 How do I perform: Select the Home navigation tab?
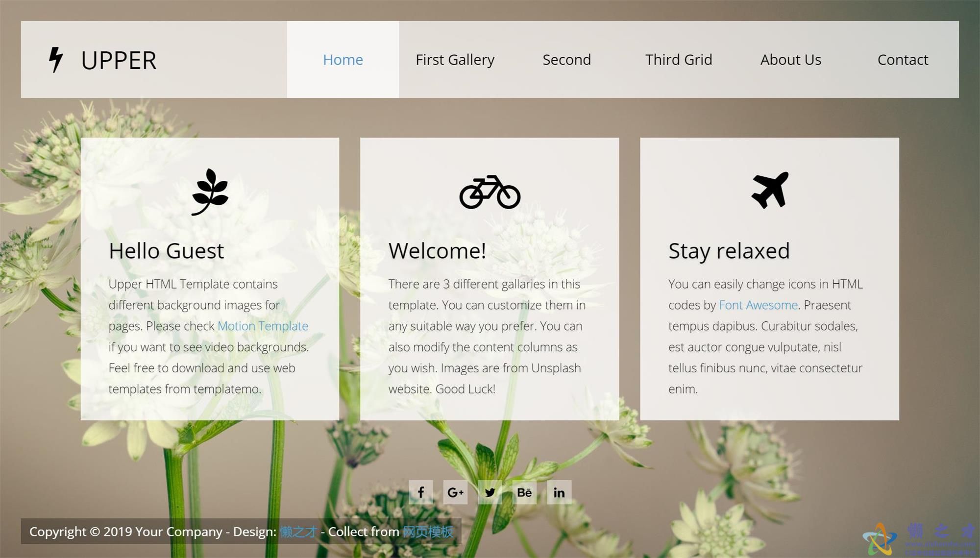[343, 59]
